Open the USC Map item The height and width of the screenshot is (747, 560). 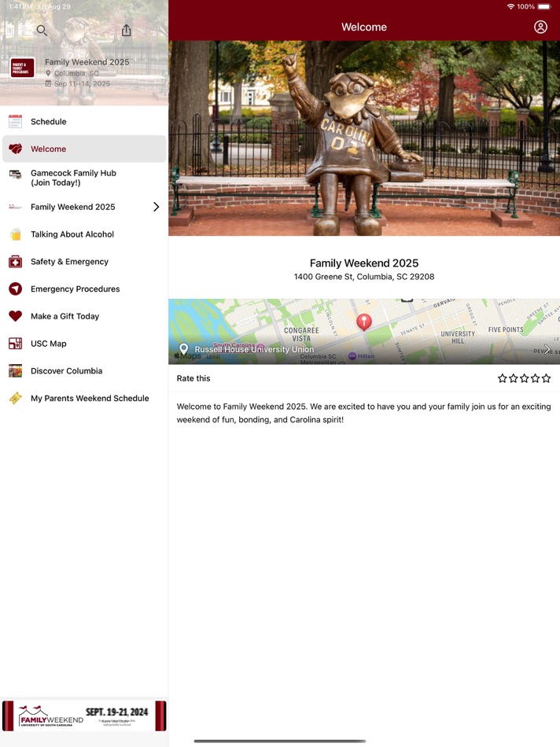[84, 344]
